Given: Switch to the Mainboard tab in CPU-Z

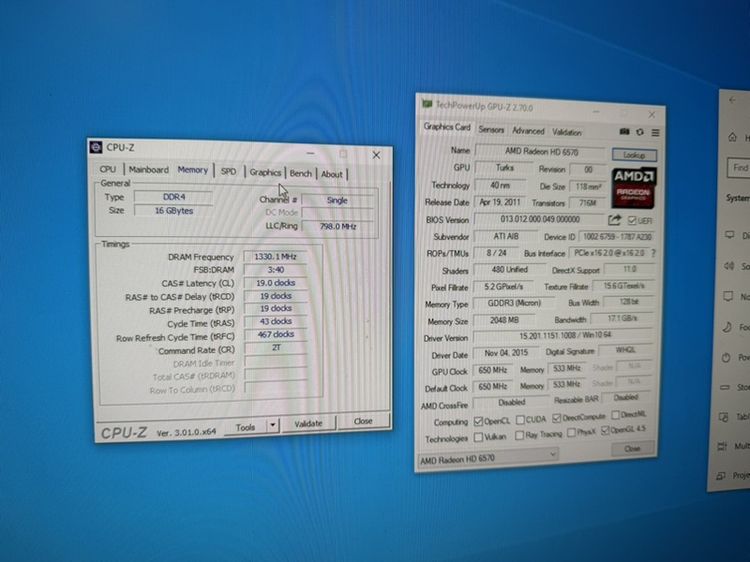Looking at the screenshot, I should pos(149,170).
